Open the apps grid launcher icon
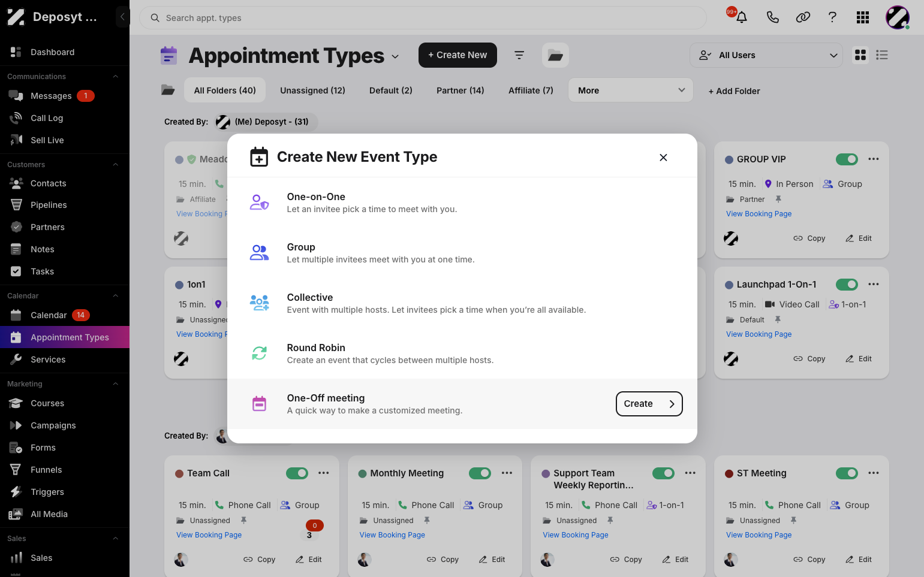This screenshot has height=577, width=924. click(863, 17)
